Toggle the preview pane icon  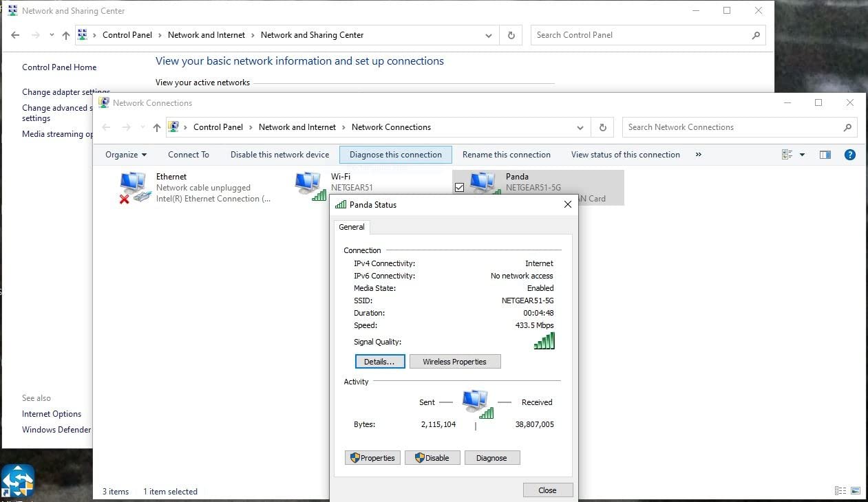tap(825, 155)
